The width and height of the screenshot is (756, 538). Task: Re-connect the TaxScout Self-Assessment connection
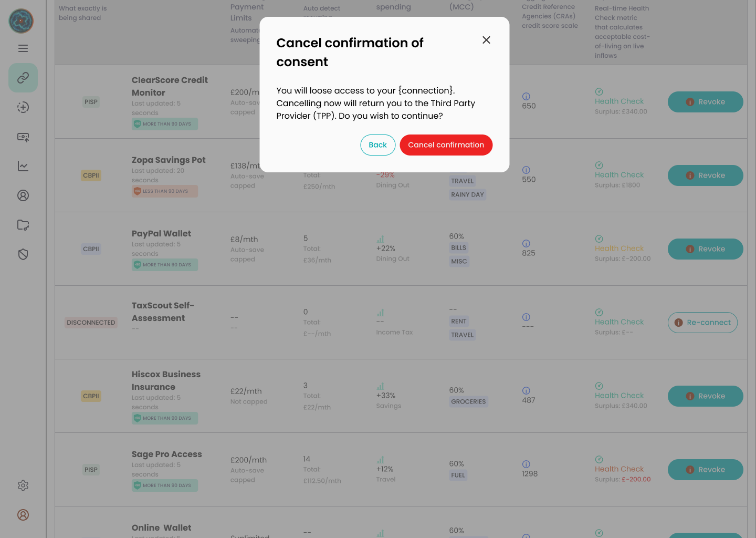click(x=702, y=323)
